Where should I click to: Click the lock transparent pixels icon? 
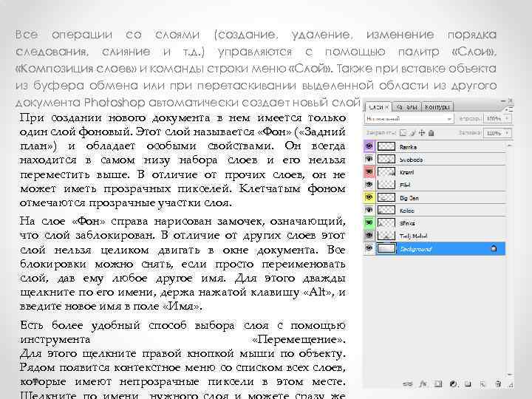pyautogui.click(x=403, y=133)
